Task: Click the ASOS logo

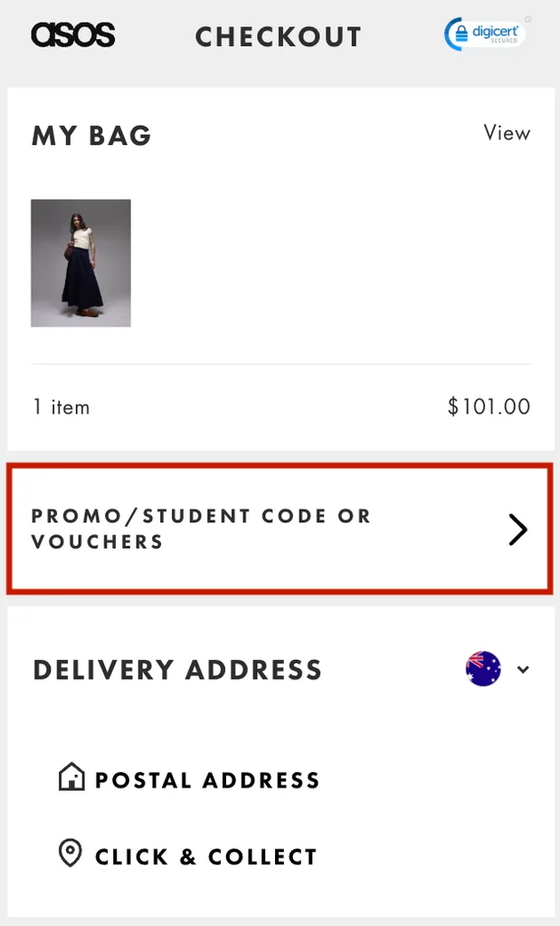Action: 72,34
